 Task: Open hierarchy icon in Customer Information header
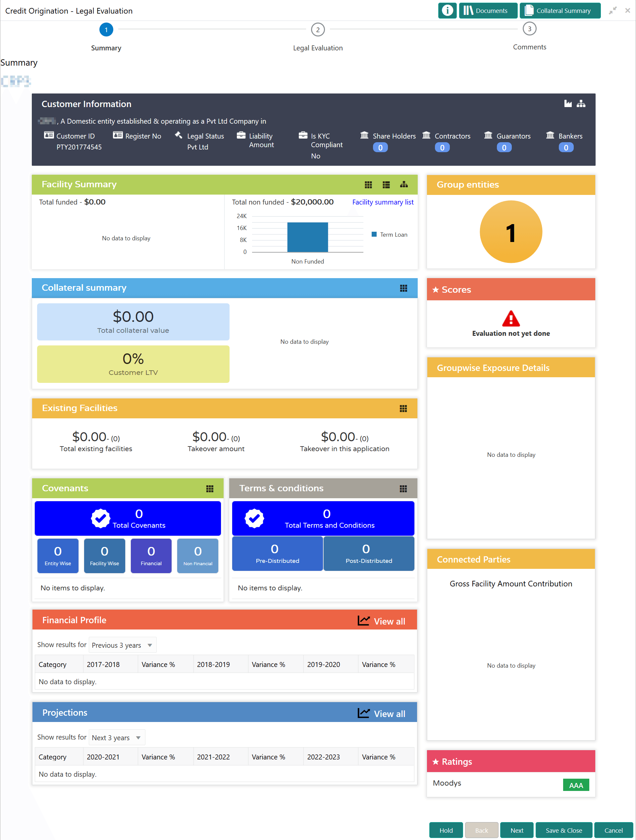click(581, 104)
